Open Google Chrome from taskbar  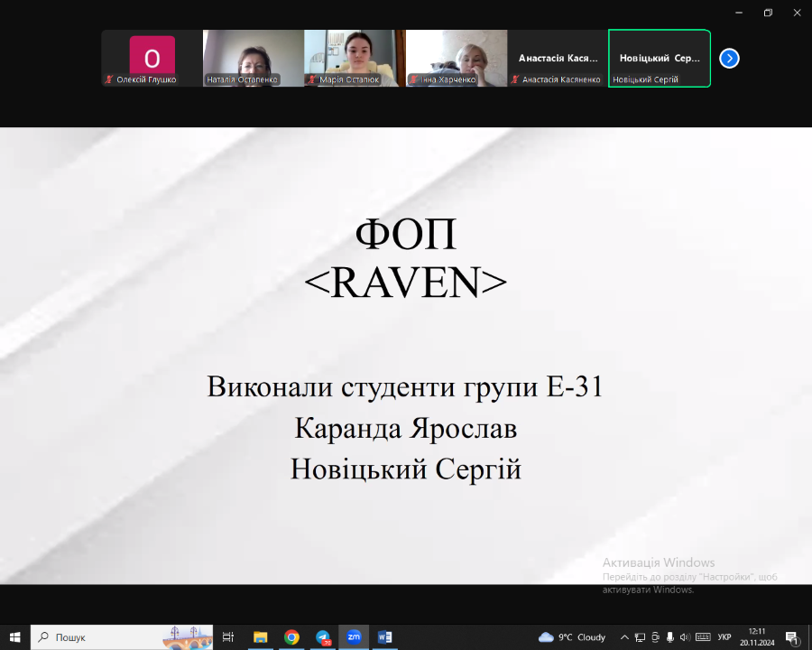coord(291,637)
